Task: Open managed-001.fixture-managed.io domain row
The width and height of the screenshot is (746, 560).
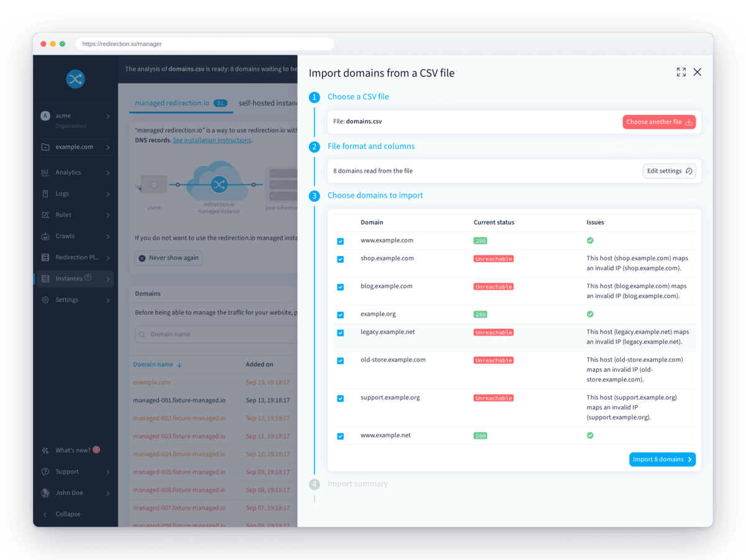Action: pyautogui.click(x=213, y=400)
